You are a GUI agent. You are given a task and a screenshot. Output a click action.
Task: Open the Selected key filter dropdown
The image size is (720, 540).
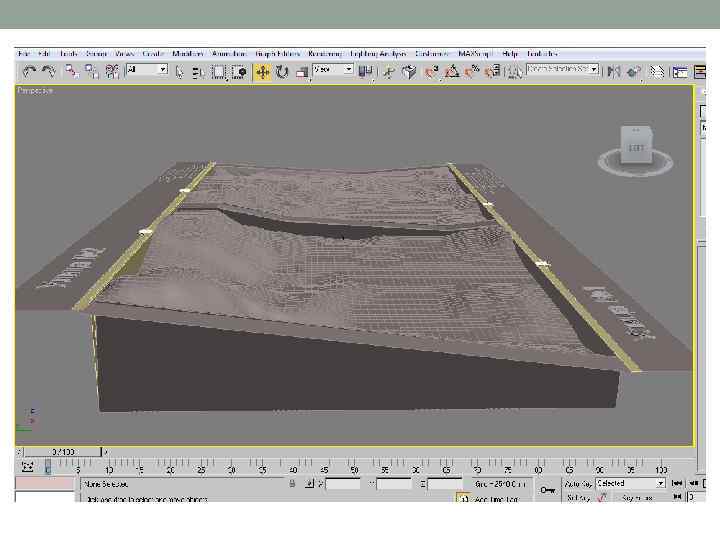click(630, 483)
